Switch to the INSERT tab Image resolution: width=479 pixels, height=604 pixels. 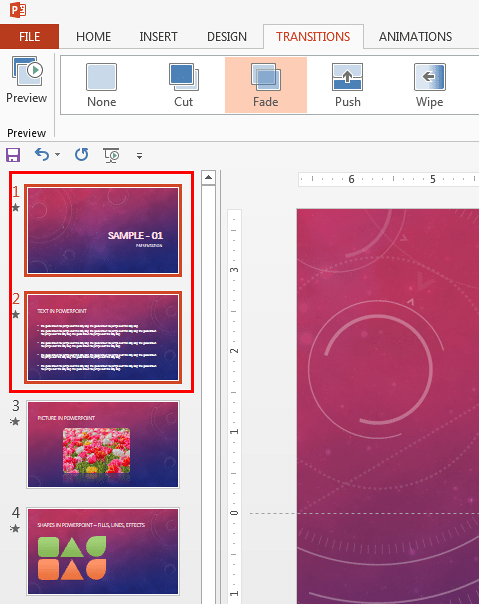(158, 37)
